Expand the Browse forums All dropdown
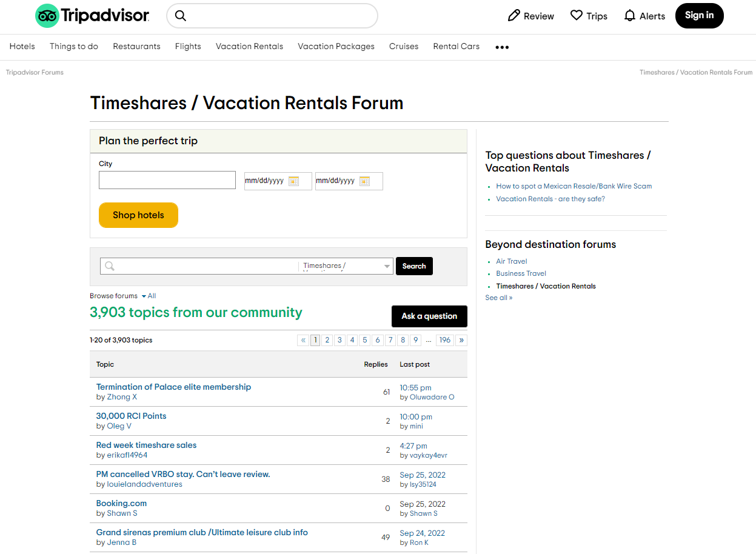Viewport: 756px width, 554px height. (149, 296)
